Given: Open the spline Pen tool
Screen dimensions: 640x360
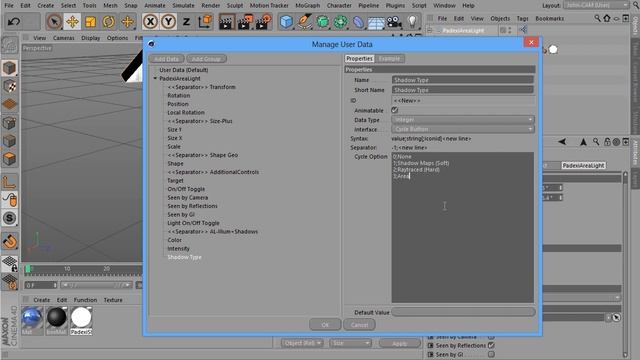Looking at the screenshot, I should 304,21.
